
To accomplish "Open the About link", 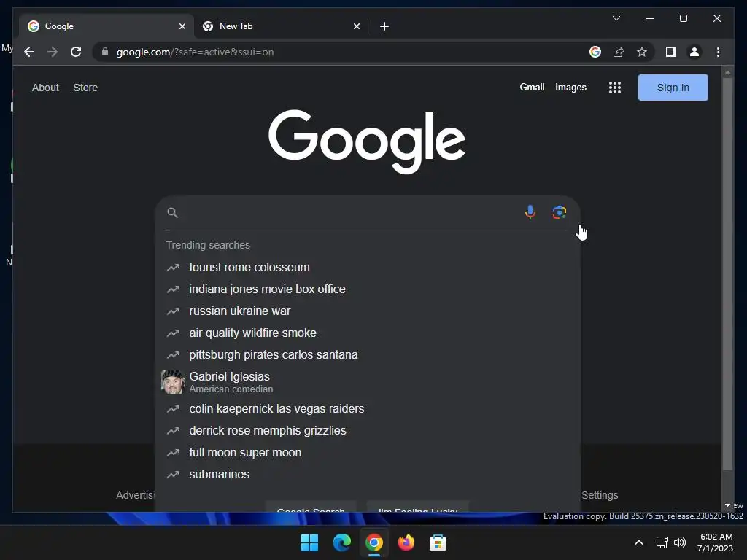I will click(x=45, y=87).
